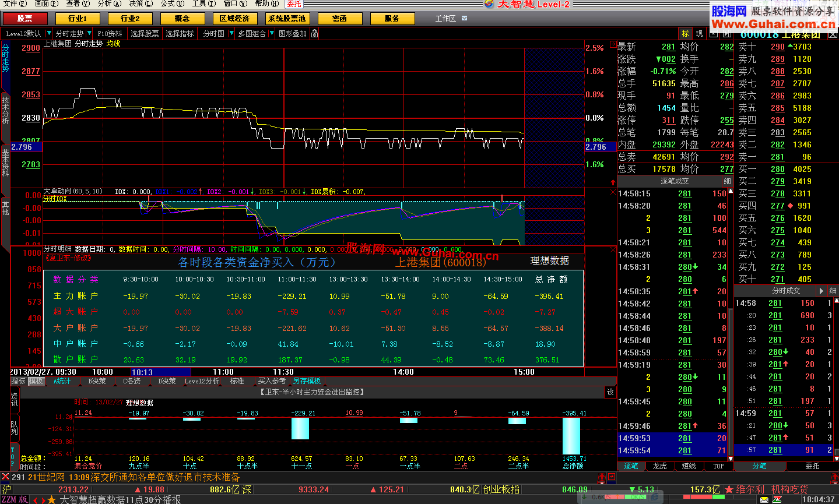
Task: Click the 卫东-半小时主力资金进出监控 title
Action: 313,392
